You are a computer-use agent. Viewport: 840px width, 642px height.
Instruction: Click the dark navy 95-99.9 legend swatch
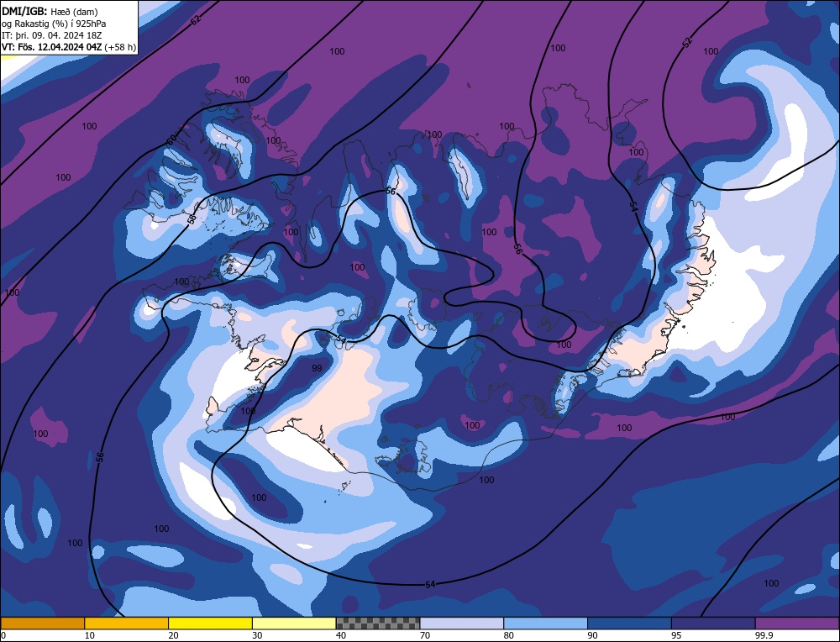pos(713,624)
